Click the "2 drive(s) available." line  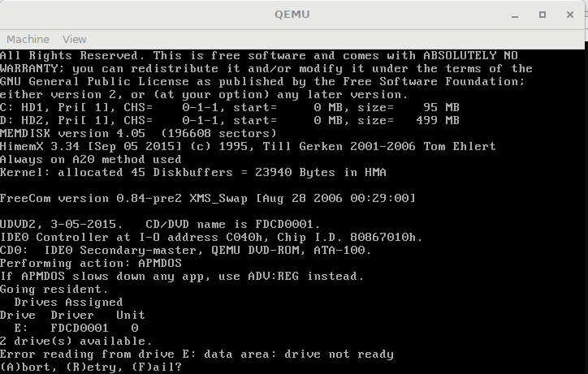coord(76,341)
